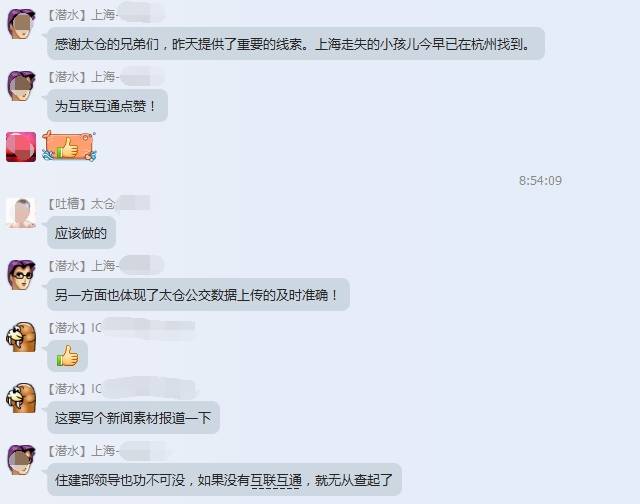The height and width of the screenshot is (504, 640).
Task: Click the small thumbs-up emoji in the bubble
Action: tap(67, 356)
